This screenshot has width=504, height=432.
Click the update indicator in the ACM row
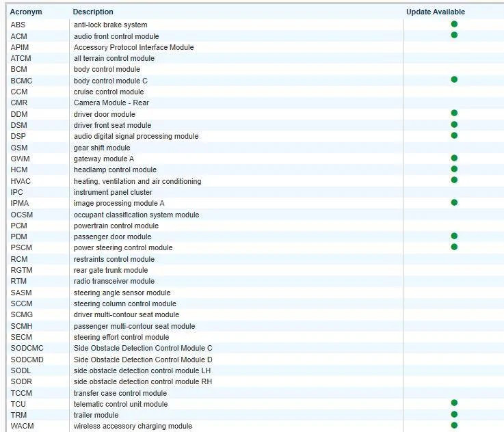pos(454,35)
